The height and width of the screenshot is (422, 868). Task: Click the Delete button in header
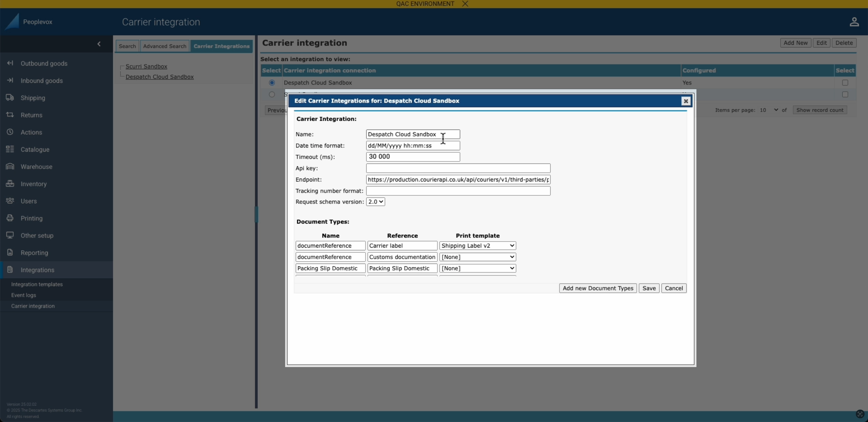(844, 43)
